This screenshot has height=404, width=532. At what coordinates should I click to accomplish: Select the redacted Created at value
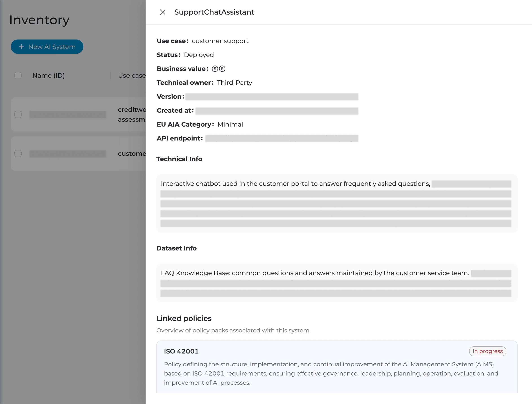(277, 111)
